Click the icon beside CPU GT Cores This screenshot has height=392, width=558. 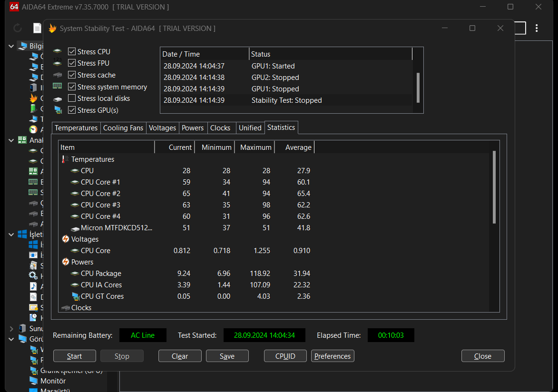click(76, 296)
